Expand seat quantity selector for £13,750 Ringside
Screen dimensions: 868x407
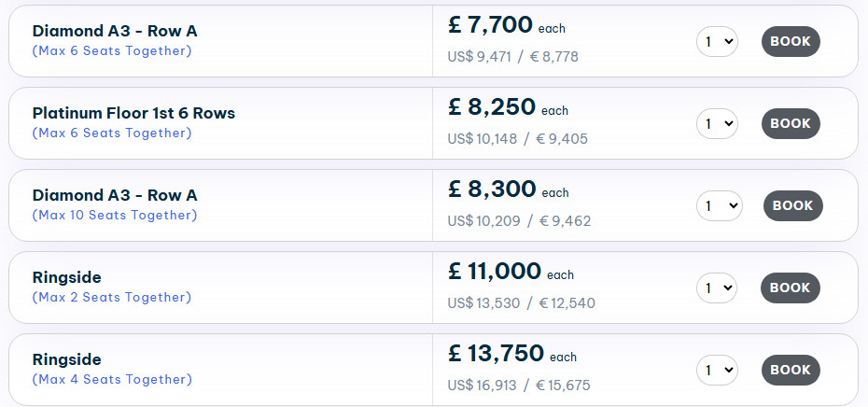(x=717, y=371)
